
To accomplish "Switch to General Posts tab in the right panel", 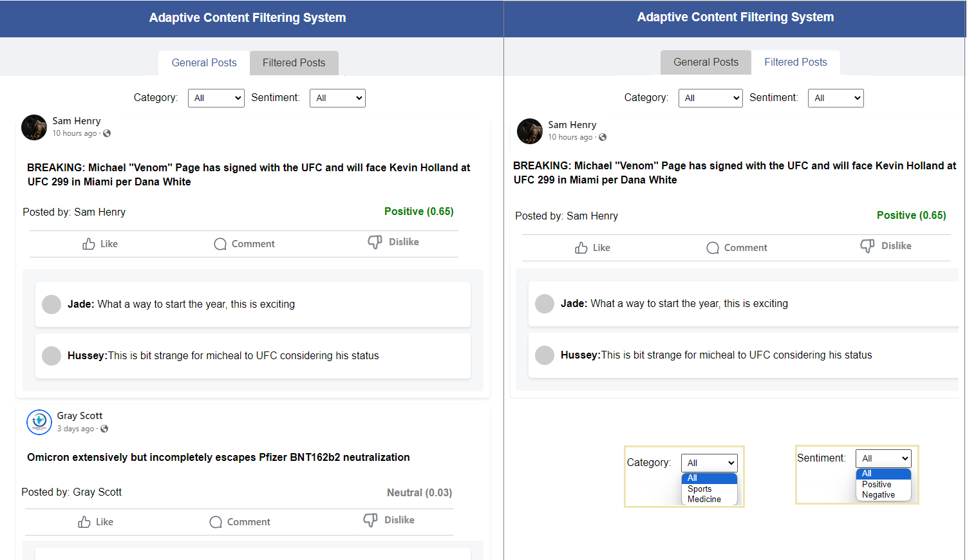I will [x=706, y=62].
